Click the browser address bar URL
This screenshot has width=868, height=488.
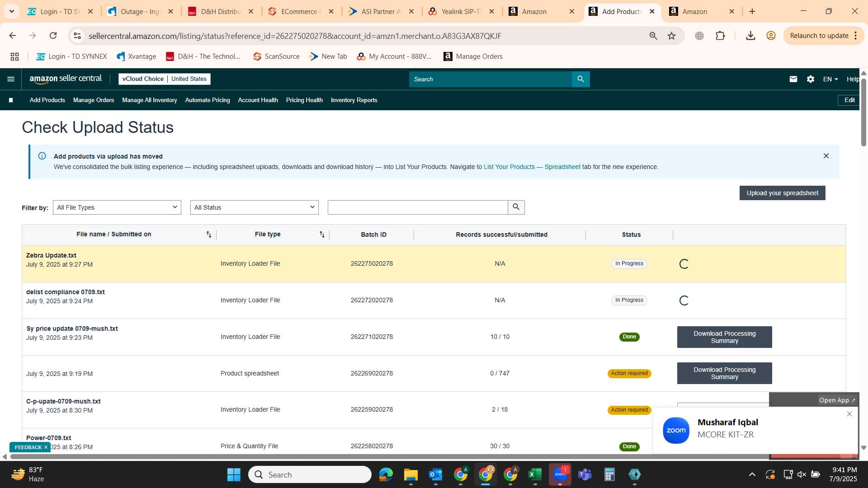point(295,36)
